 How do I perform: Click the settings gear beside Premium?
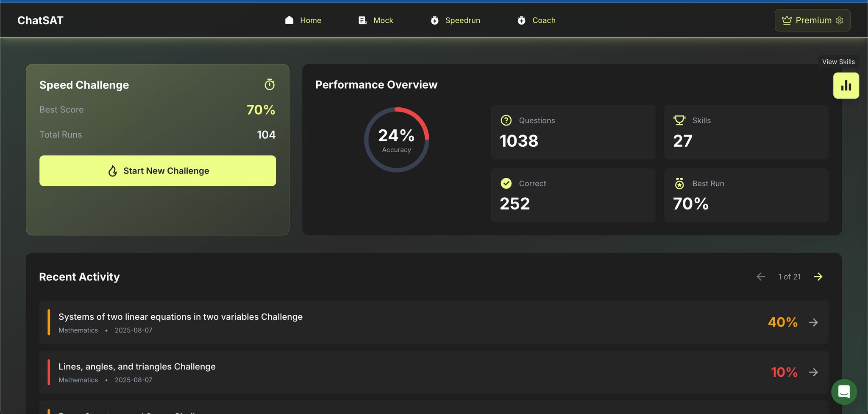(x=840, y=20)
